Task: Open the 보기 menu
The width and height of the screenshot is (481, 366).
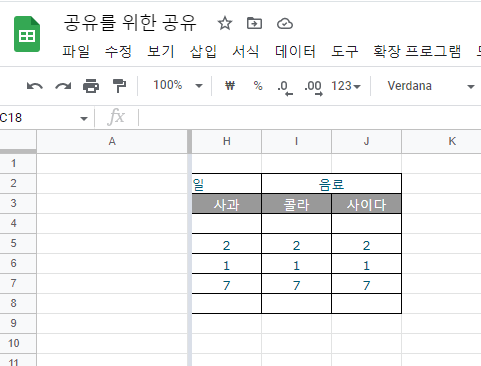Action: (x=161, y=51)
